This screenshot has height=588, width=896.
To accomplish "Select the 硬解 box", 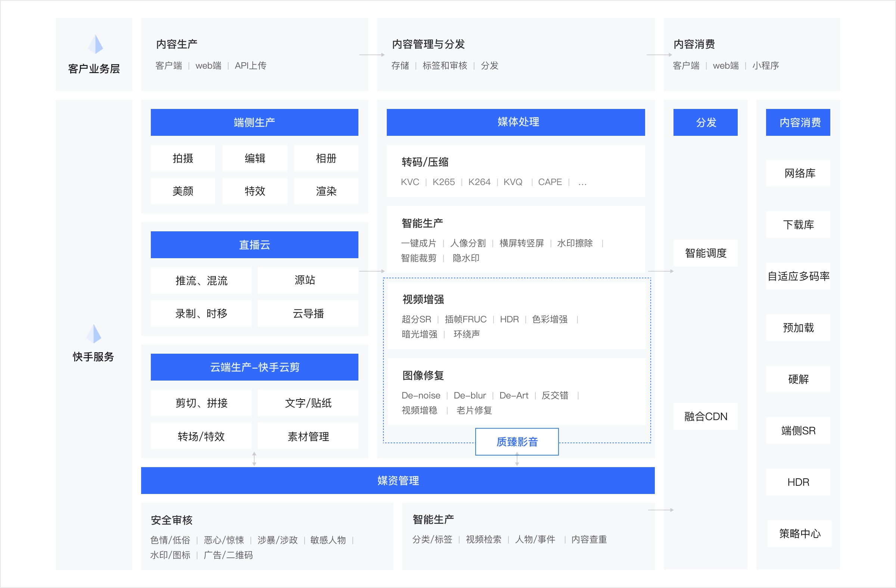I will 798,379.
